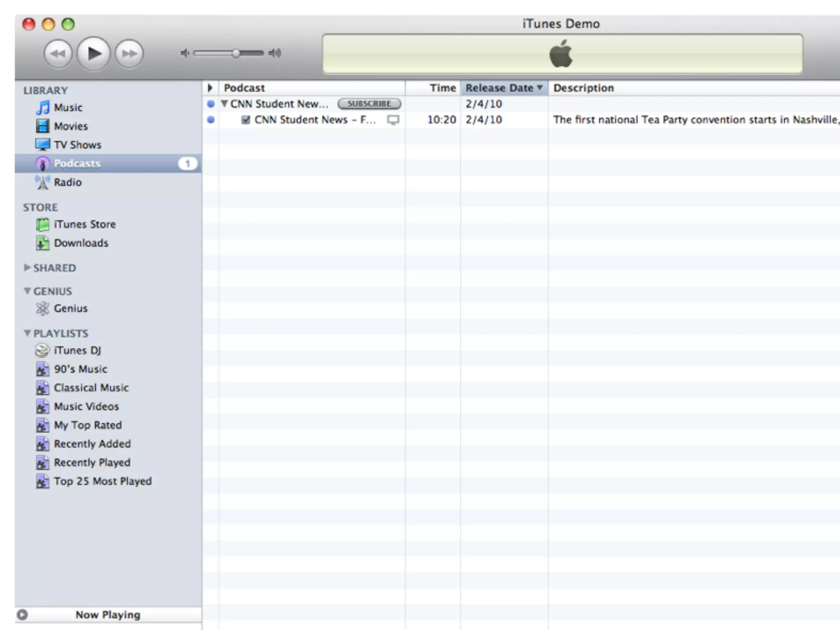Click the Description column header
Screen dimensions: 840x630
tap(583, 88)
